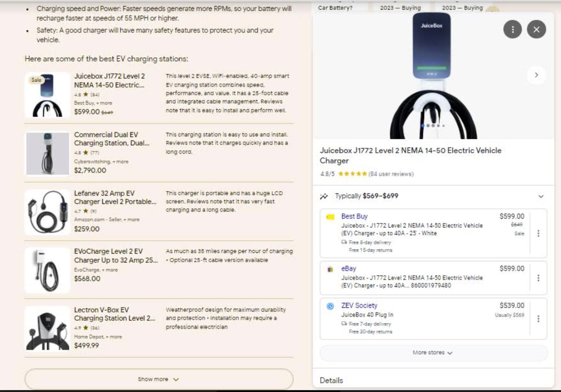Select the Commercial Dual EV Charging Station thumbnail
The image size is (561, 392).
tap(48, 153)
